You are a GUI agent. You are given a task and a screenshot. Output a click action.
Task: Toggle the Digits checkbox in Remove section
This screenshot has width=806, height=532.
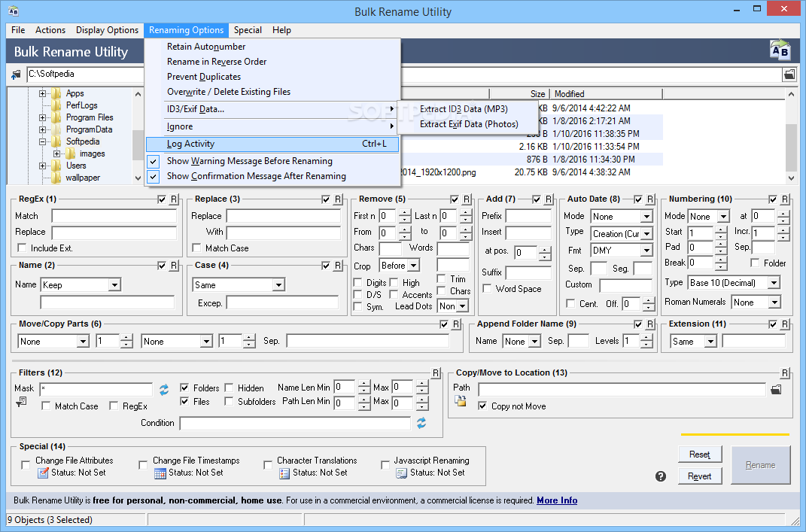pos(357,283)
